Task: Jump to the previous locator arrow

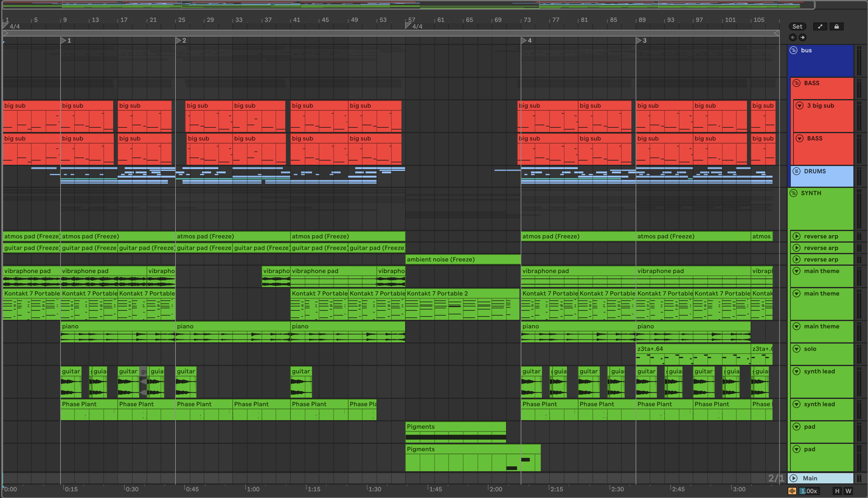Action: (793, 37)
